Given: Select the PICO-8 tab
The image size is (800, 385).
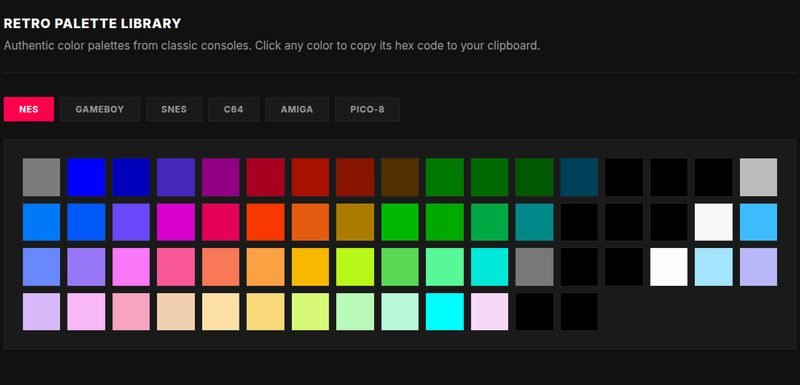Looking at the screenshot, I should pyautogui.click(x=367, y=109).
